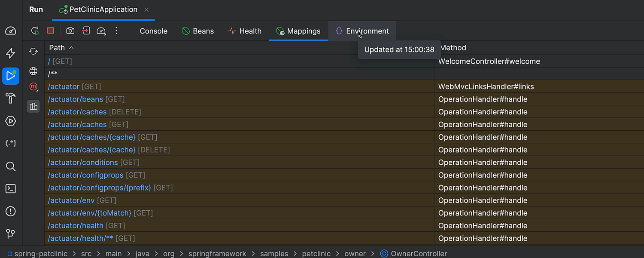Open the three-dot more actions menu

point(116,31)
